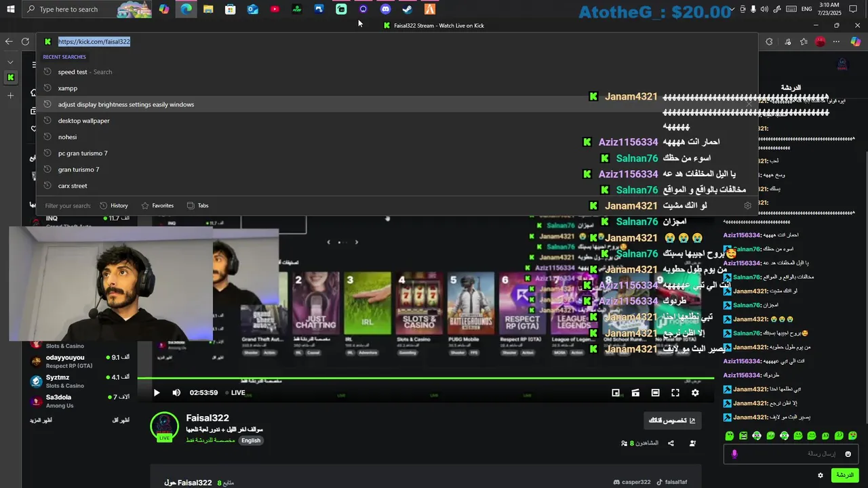This screenshot has width=868, height=488.
Task: Open the INQ recommended channel
Action: pos(80,221)
